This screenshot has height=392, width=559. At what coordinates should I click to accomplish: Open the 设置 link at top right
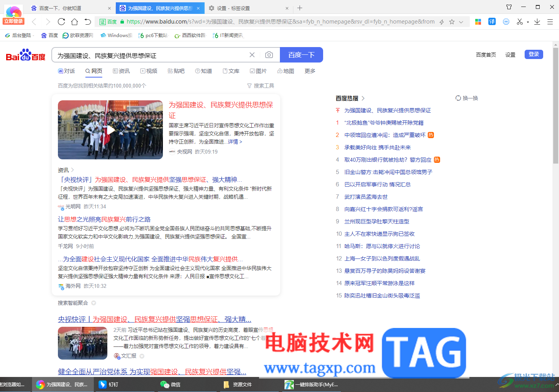510,55
